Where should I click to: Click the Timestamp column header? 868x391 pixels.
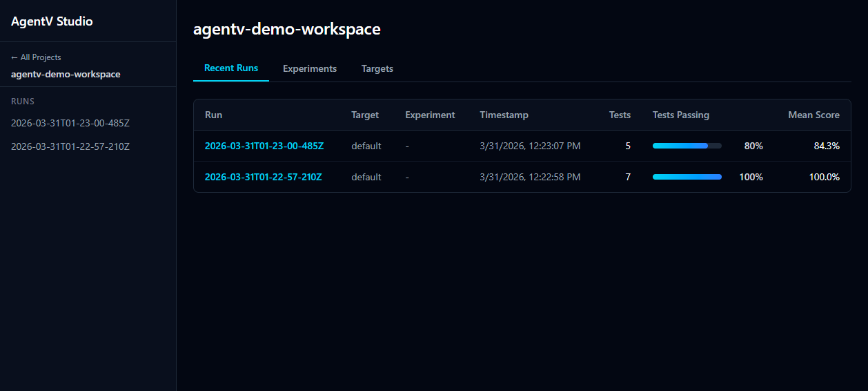(x=504, y=115)
